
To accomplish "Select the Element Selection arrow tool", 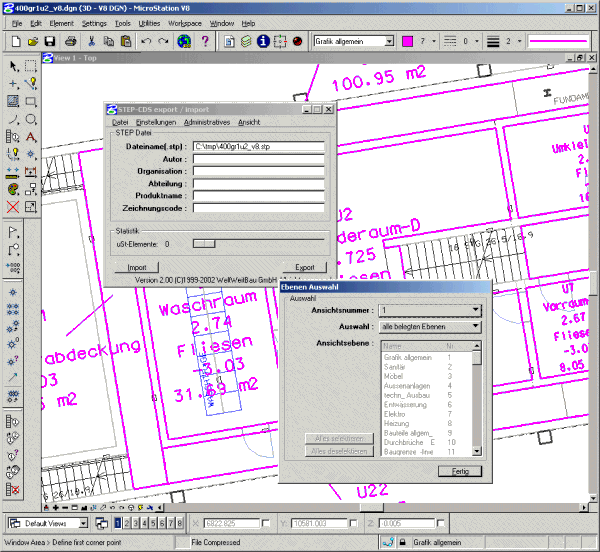I will 13,66.
